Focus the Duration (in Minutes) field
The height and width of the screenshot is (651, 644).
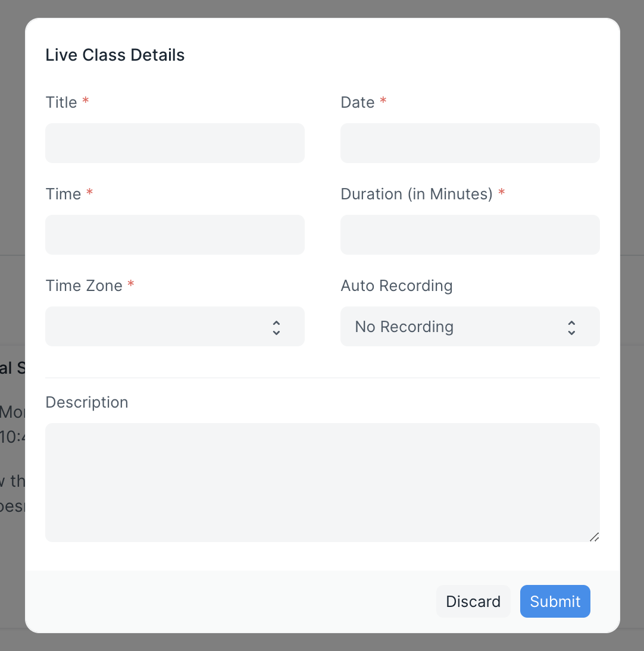click(470, 234)
